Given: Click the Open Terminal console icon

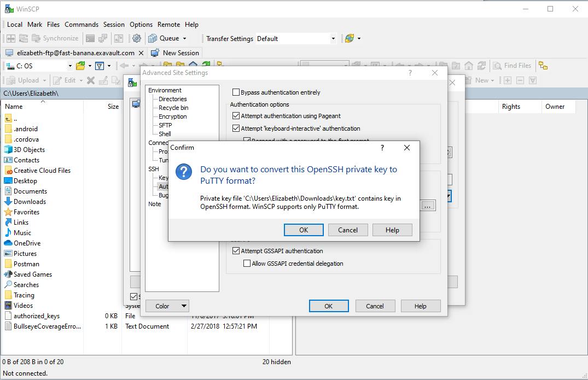Looking at the screenshot, I should point(90,38).
